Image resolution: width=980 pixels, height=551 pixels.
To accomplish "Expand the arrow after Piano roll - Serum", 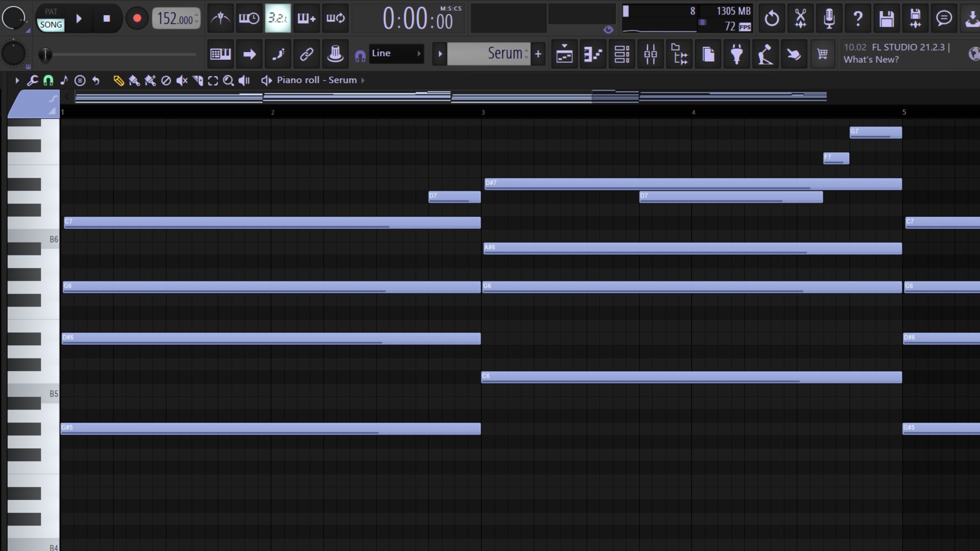I will [363, 80].
